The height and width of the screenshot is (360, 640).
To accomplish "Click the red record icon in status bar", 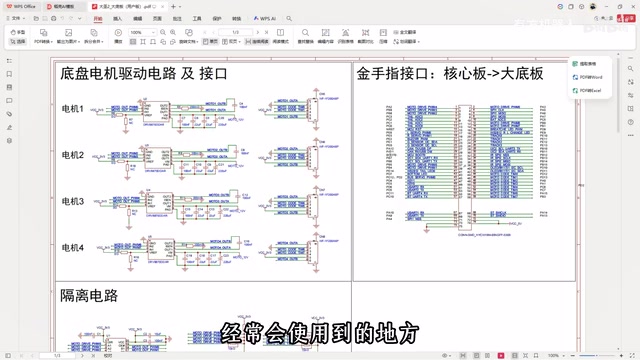I will 501,356.
